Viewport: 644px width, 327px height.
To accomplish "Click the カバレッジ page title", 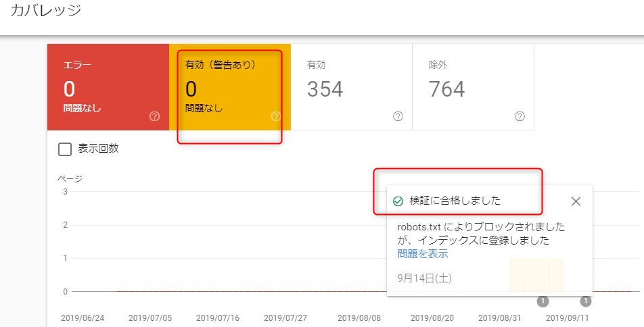I will (x=45, y=10).
